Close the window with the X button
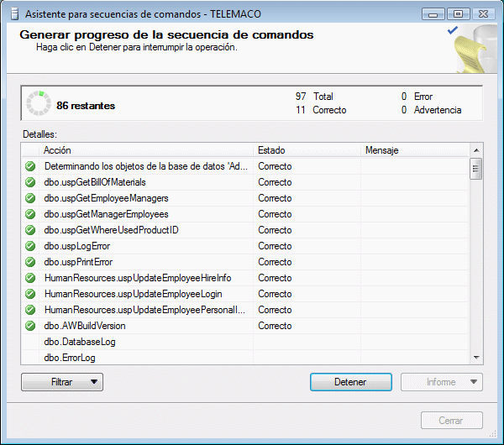 pos(483,14)
